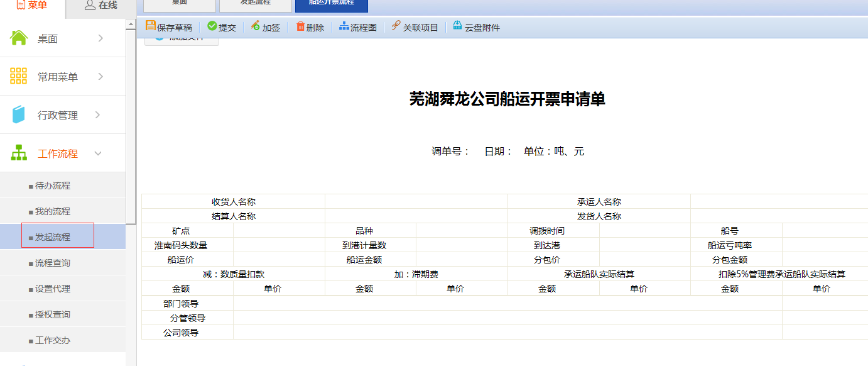Click the 日期 label

[499, 152]
